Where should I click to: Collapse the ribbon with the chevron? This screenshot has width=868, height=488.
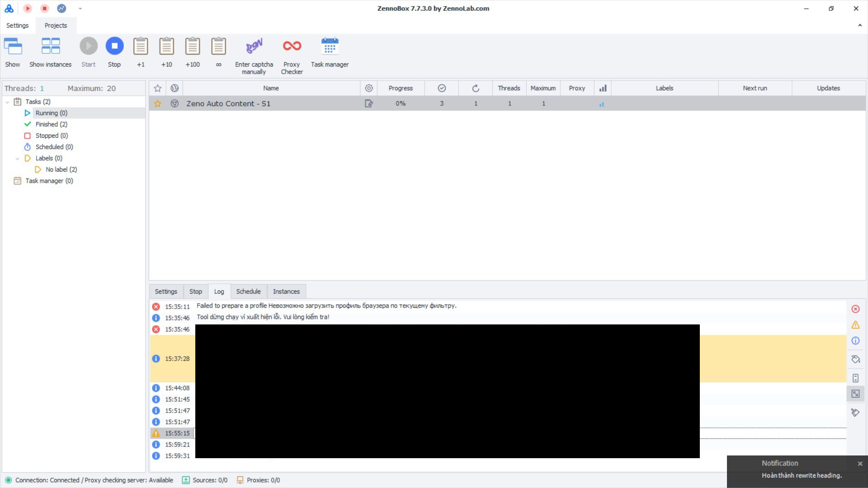click(x=860, y=25)
